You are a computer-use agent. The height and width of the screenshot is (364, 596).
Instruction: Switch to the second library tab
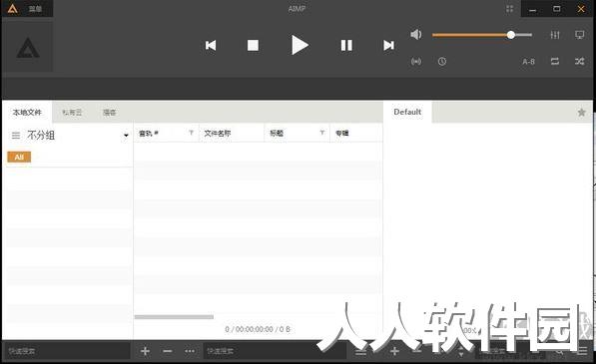coord(72,113)
